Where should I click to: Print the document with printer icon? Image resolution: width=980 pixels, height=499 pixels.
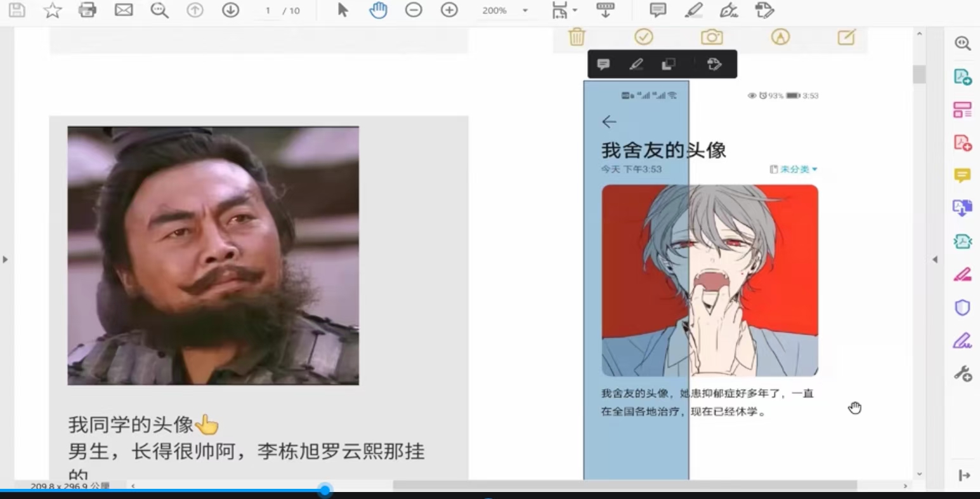point(88,10)
